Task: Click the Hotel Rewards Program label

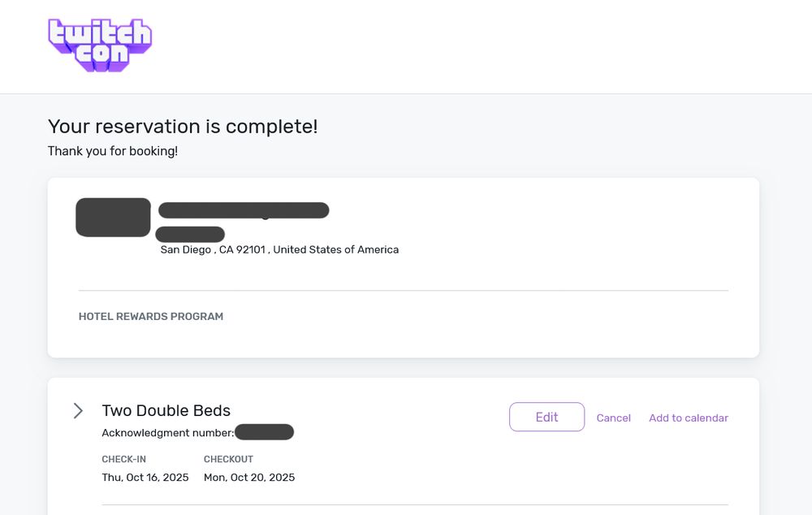Action: pyautogui.click(x=151, y=317)
